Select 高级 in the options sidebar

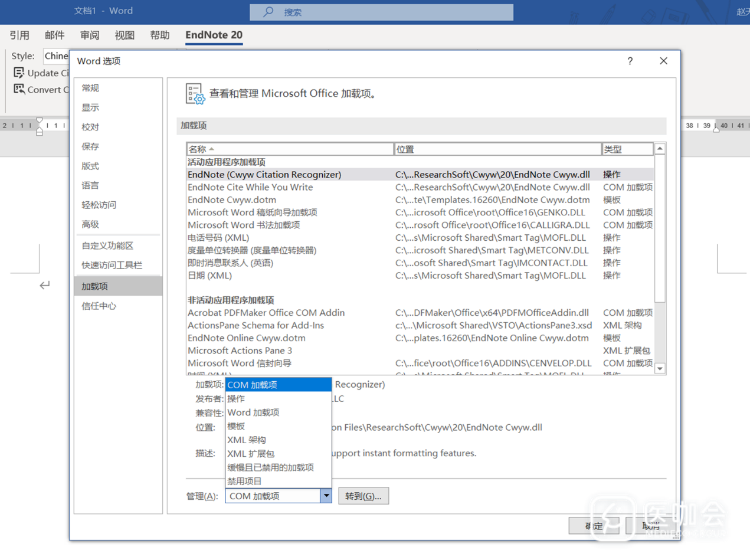(90, 224)
